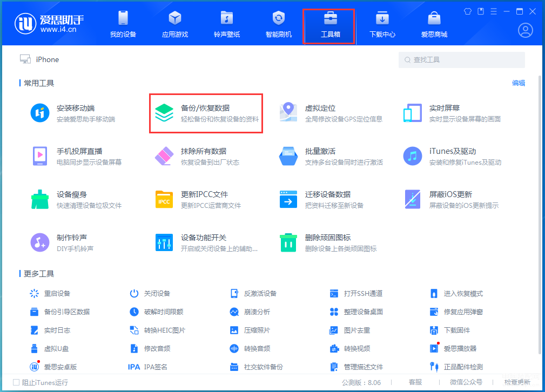Open the 手机投屏直播 tool
Image resolution: width=545 pixels, height=392 pixels.
point(77,157)
